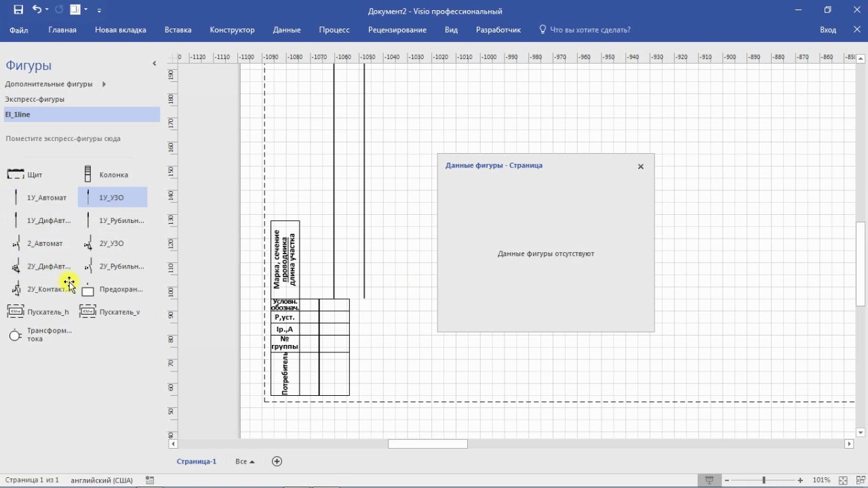Click the 'Марка, сечение проводника' table header cell
This screenshot has width=868, height=488.
click(x=285, y=260)
